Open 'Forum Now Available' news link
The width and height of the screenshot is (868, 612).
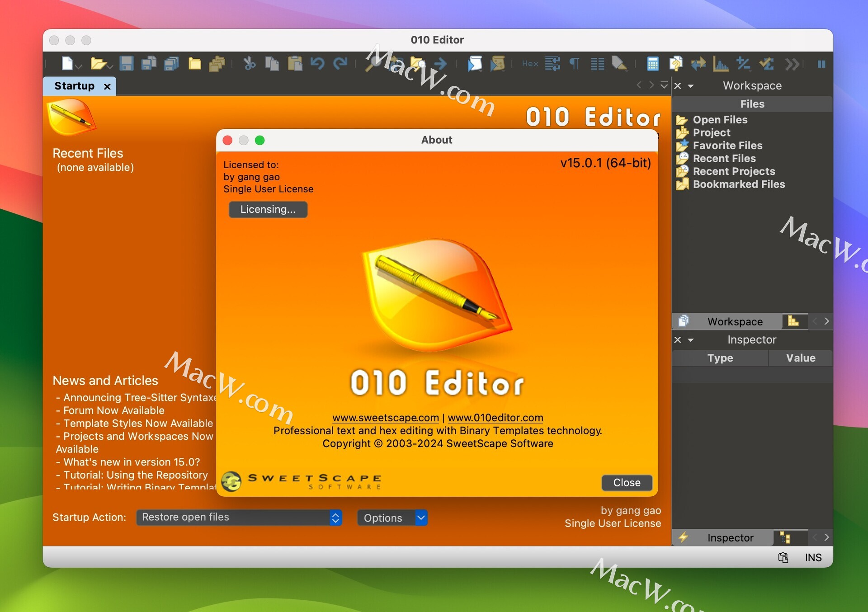pyautogui.click(x=114, y=410)
